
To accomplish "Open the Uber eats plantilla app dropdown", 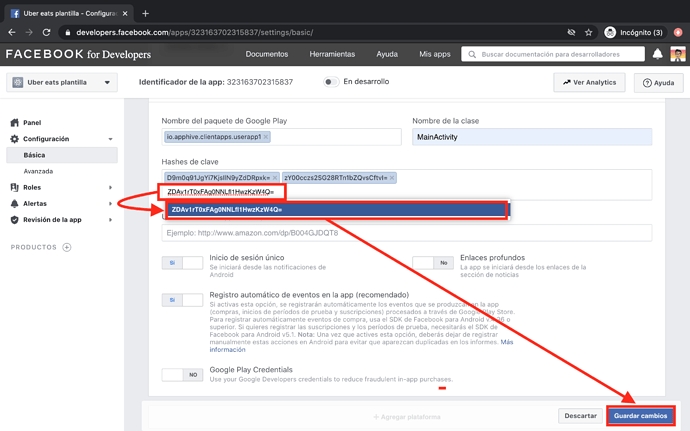I will [63, 83].
